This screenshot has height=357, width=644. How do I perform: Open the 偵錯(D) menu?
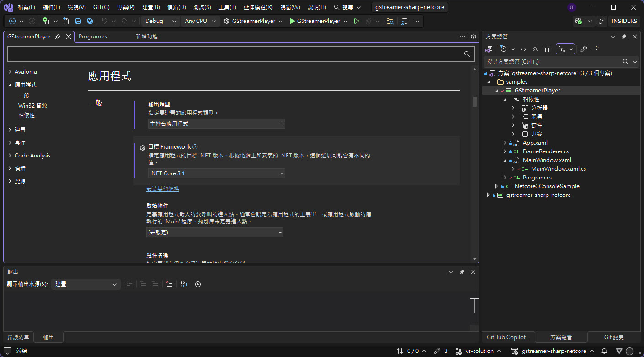(176, 7)
